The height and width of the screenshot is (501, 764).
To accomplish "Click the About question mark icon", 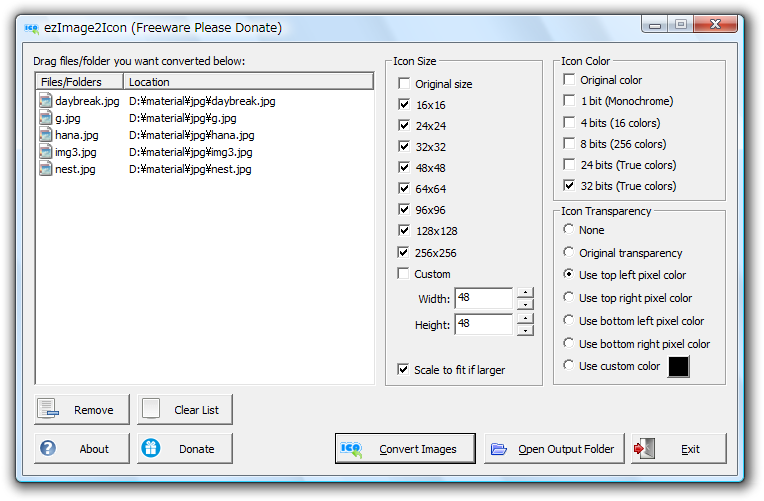I will (x=48, y=448).
